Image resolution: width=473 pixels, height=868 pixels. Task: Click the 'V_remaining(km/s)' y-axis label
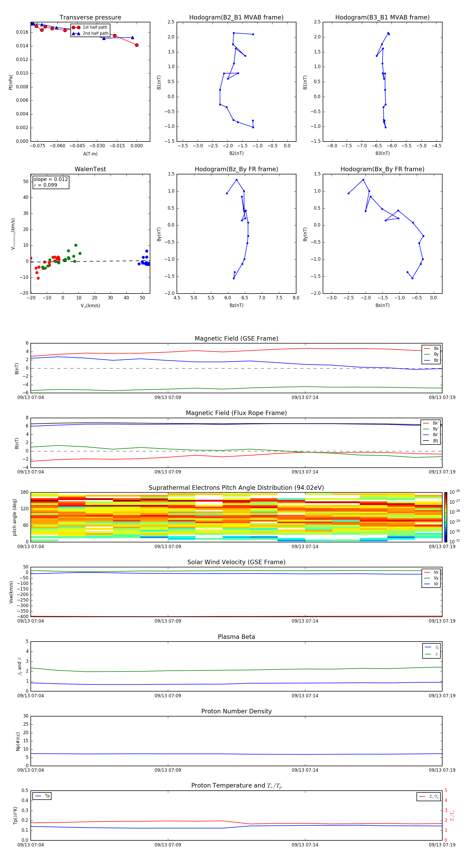tap(13, 234)
